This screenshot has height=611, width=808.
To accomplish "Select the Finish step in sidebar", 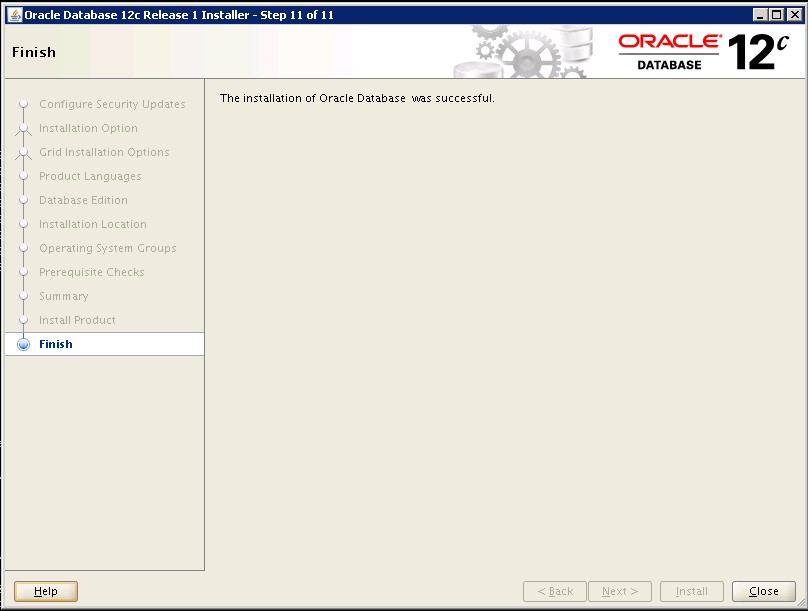I will (x=104, y=344).
